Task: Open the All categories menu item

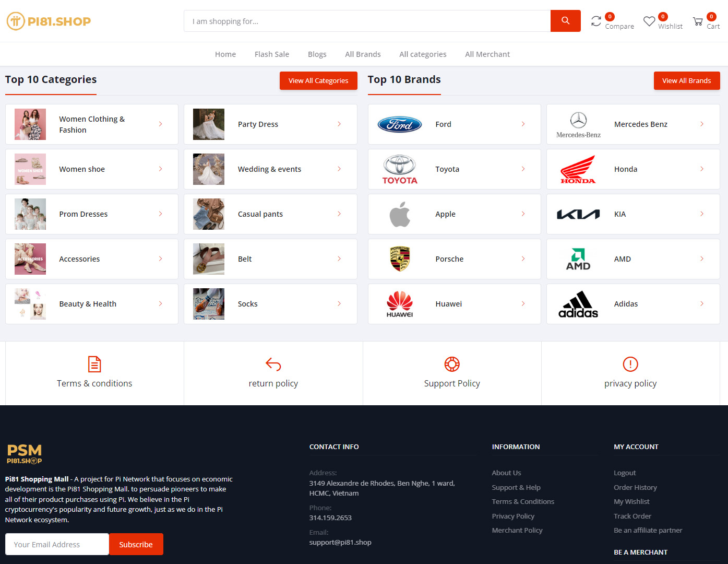Action: [x=423, y=54]
